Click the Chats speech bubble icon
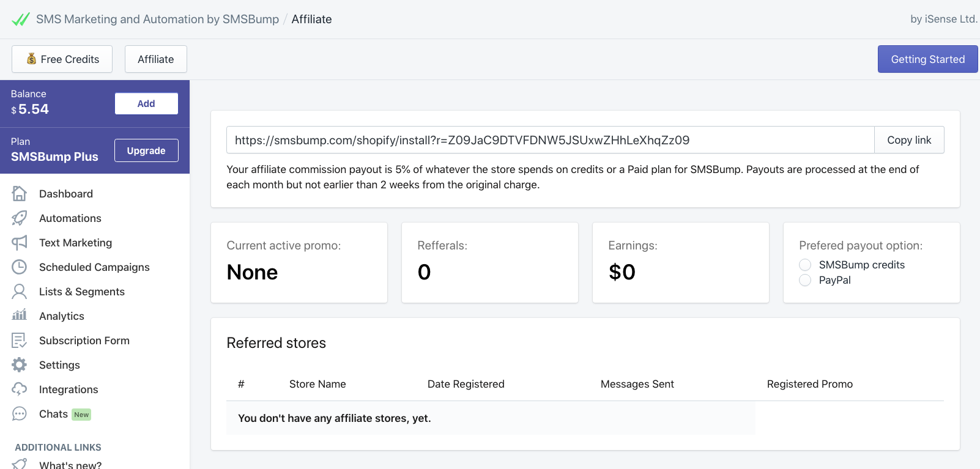The image size is (980, 469). click(20, 414)
